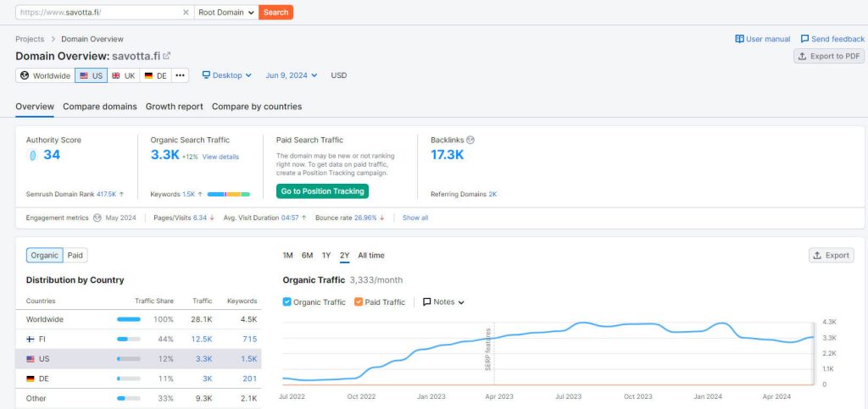The image size is (868, 409).
Task: Select 1M chart time range
Action: pyautogui.click(x=288, y=256)
